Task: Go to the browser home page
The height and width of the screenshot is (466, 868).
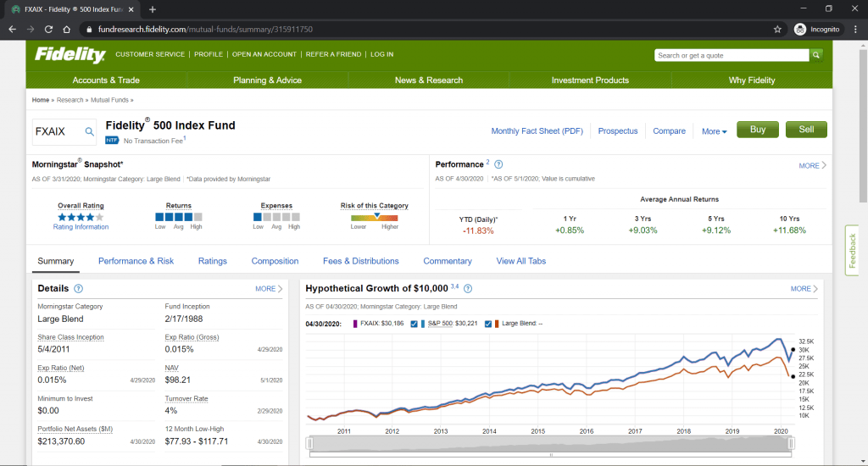Action: click(x=66, y=30)
